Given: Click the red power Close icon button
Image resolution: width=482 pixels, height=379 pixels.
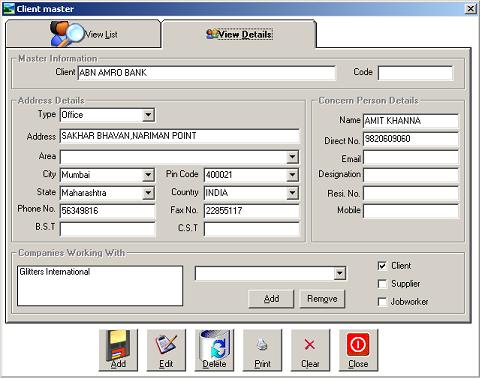Looking at the screenshot, I should [x=358, y=350].
